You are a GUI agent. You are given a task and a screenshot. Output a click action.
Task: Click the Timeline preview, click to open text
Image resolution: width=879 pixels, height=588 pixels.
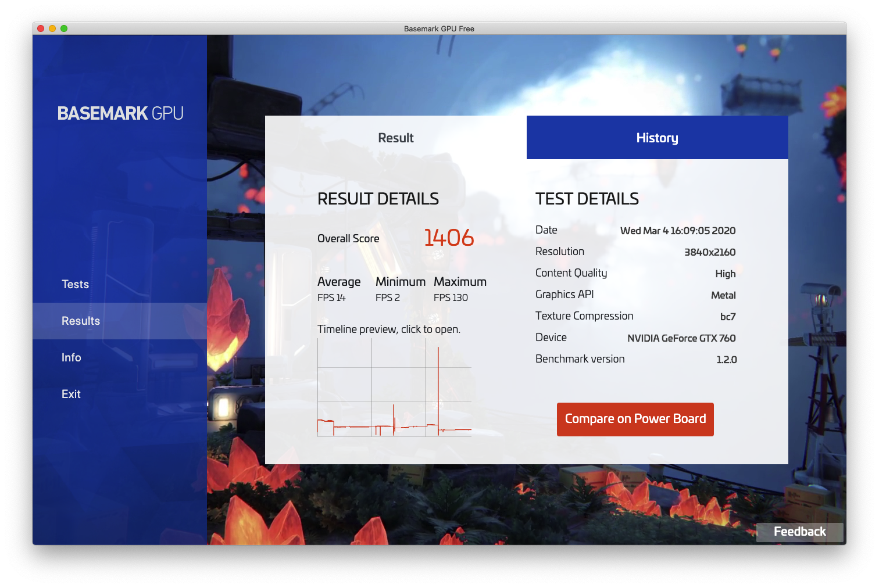coord(389,329)
